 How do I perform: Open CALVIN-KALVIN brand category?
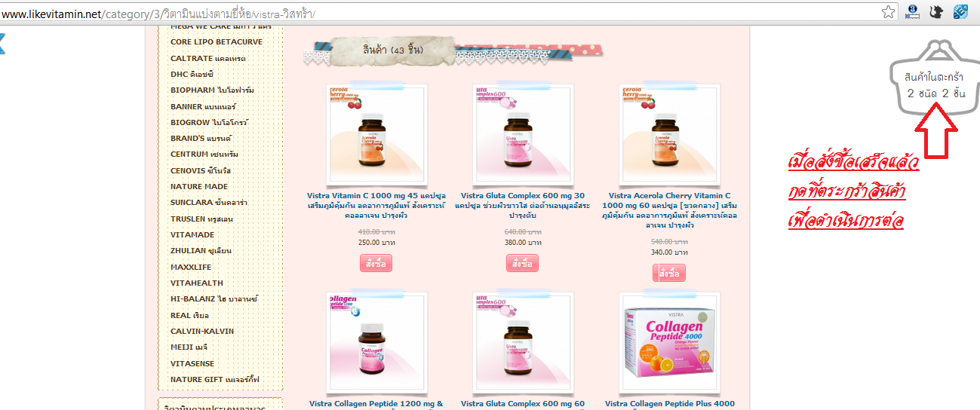click(x=202, y=331)
